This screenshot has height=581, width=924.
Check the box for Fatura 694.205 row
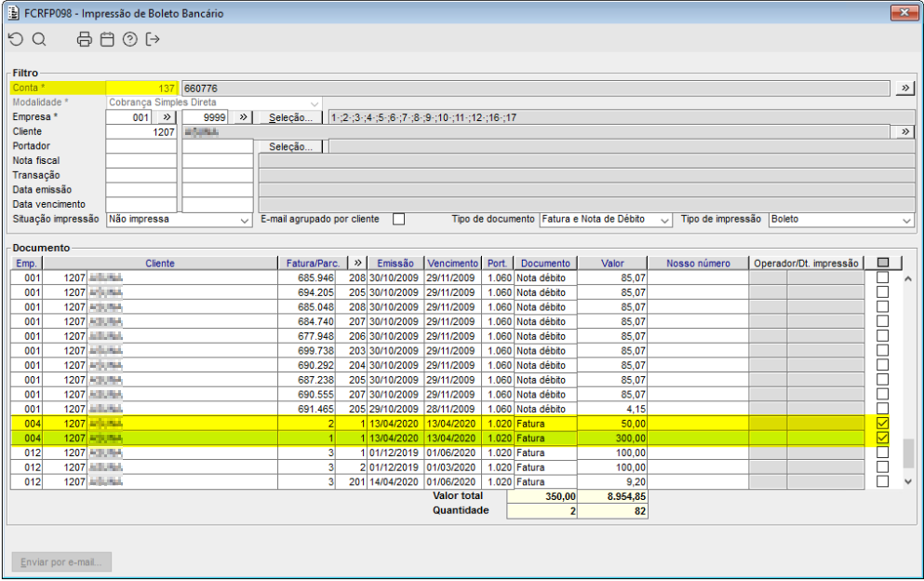[x=882, y=292]
